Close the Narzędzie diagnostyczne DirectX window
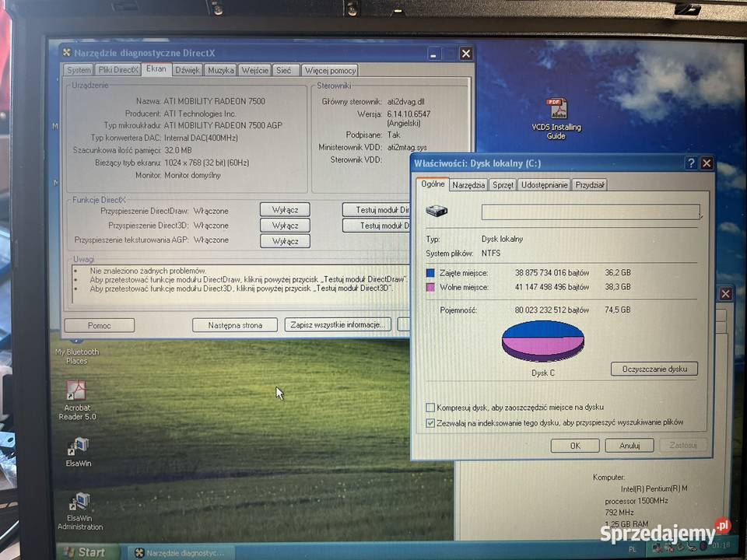This screenshot has width=747, height=560. click(x=465, y=54)
